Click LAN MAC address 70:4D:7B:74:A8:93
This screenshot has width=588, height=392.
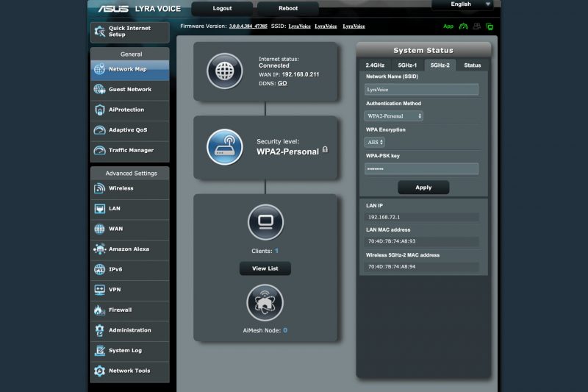pos(392,241)
